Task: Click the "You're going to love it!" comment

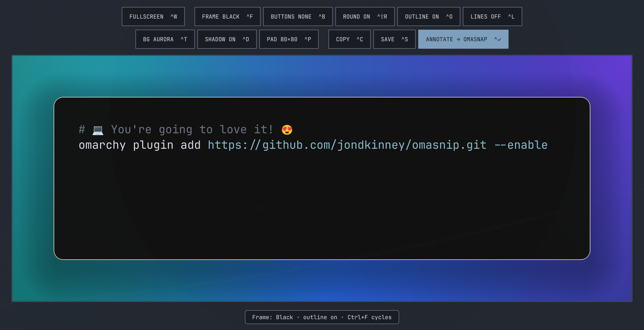Action: tap(192, 130)
